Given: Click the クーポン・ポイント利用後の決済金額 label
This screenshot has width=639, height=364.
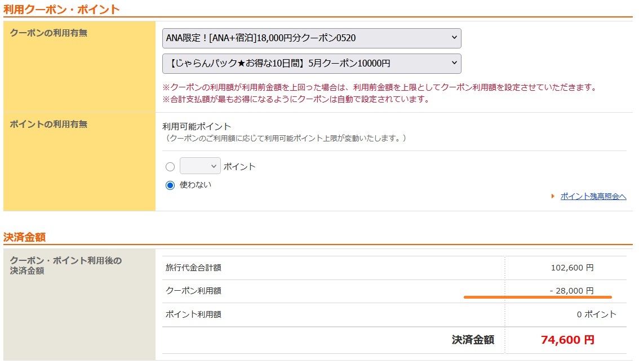Looking at the screenshot, I should click(x=65, y=265).
